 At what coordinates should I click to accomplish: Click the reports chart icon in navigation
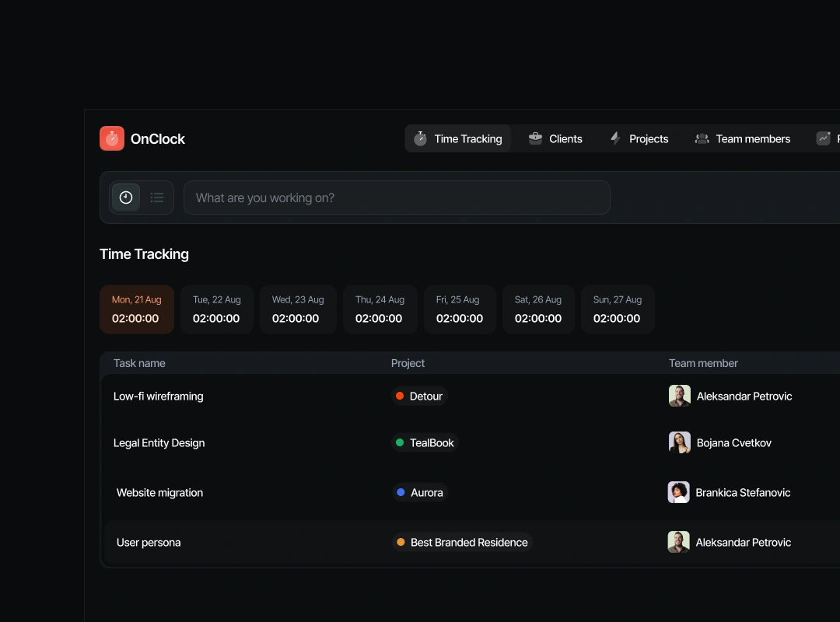[x=823, y=138]
